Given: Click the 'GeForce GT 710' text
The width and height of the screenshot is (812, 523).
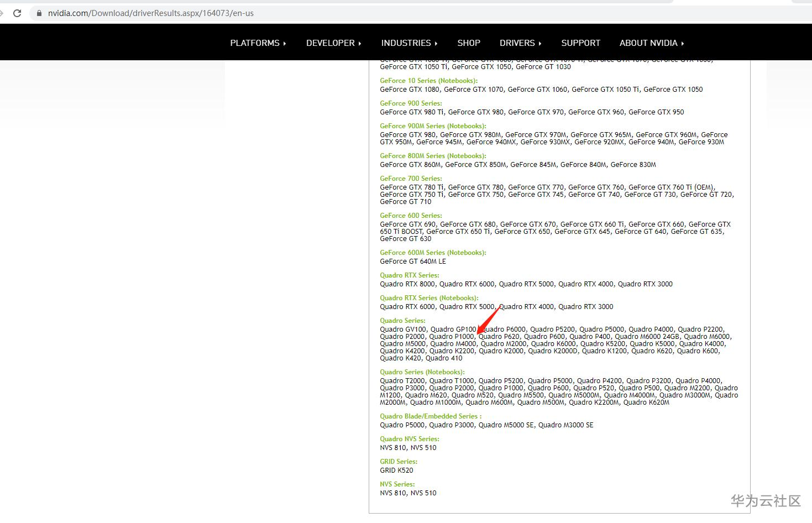Looking at the screenshot, I should coord(406,202).
